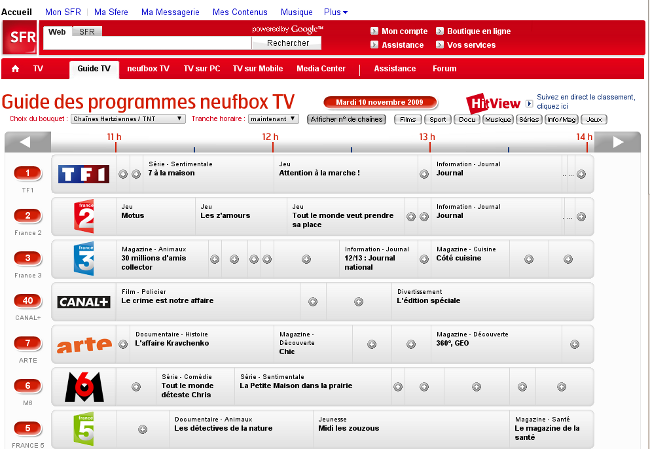
Task: Open the M6 channel logo
Action: [84, 387]
